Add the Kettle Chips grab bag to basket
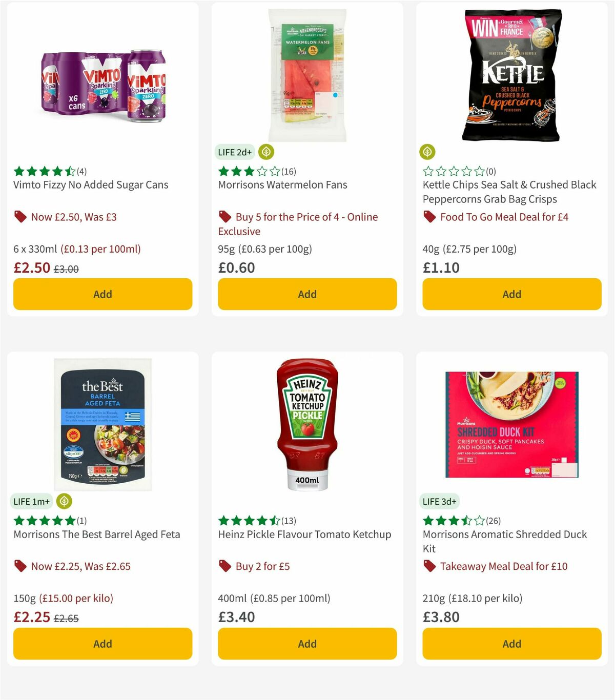615x700 pixels. coord(511,294)
